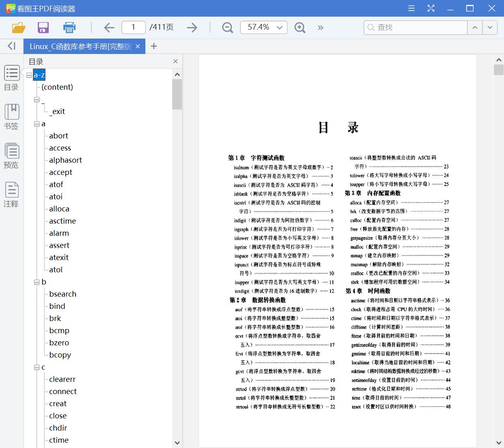Go to the next page with the right arrow
The width and height of the screenshot is (504, 448).
(192, 27)
